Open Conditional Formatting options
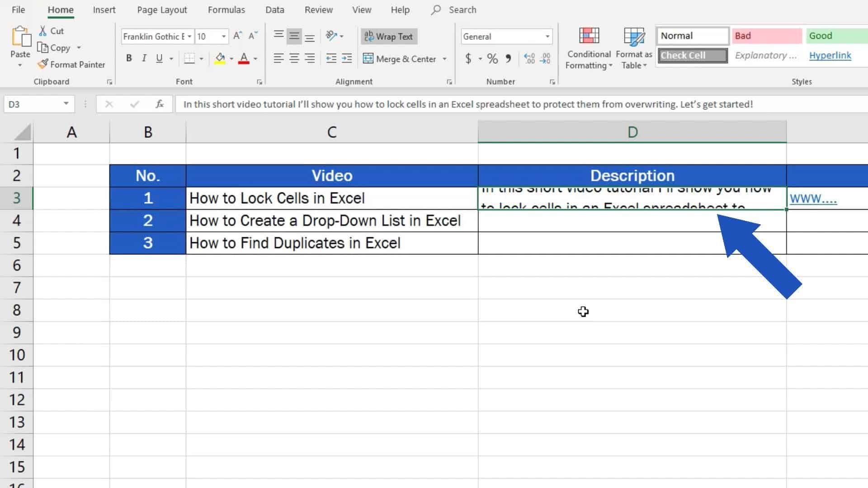Image resolution: width=868 pixels, height=488 pixels. coord(588,47)
